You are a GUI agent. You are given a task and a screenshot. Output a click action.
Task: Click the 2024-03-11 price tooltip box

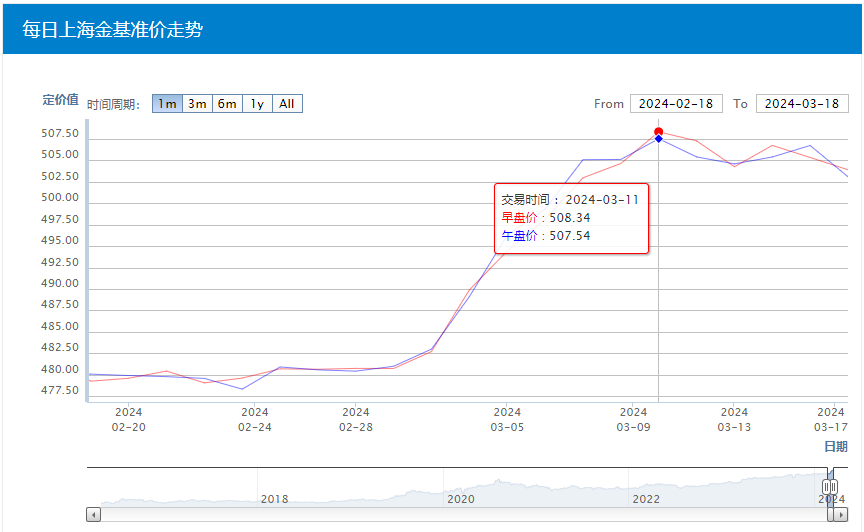click(571, 218)
